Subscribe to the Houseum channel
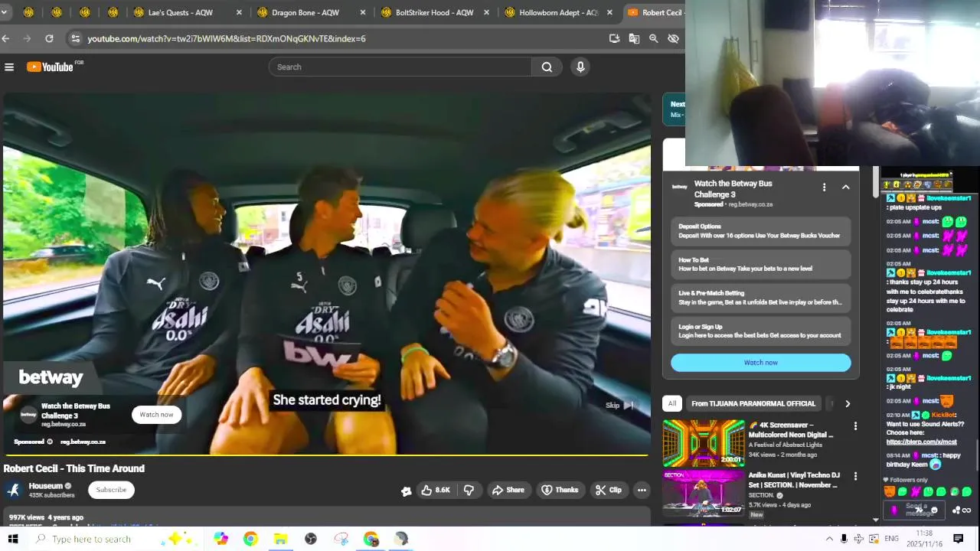Image resolution: width=980 pixels, height=551 pixels. [111, 490]
